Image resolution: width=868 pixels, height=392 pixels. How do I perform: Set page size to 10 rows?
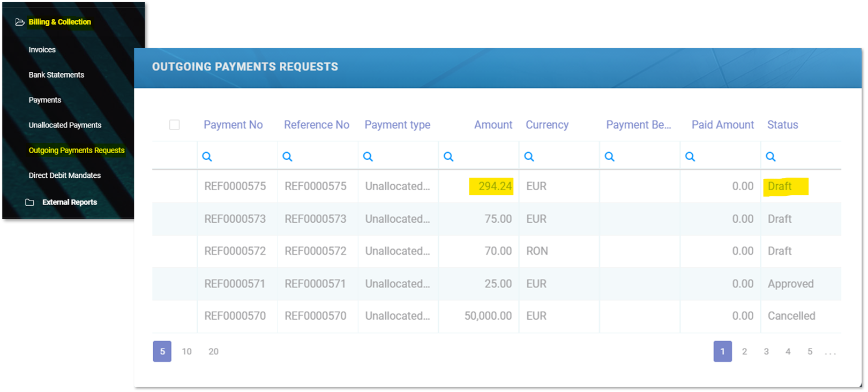tap(186, 352)
